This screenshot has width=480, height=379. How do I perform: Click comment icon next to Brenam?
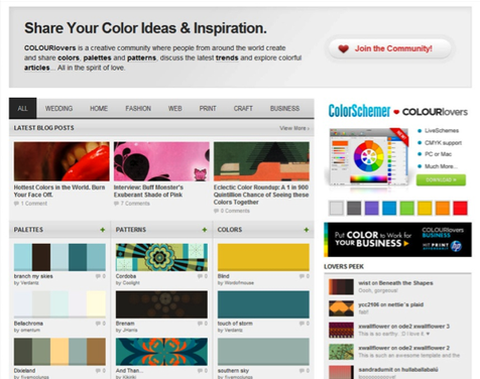click(200, 323)
